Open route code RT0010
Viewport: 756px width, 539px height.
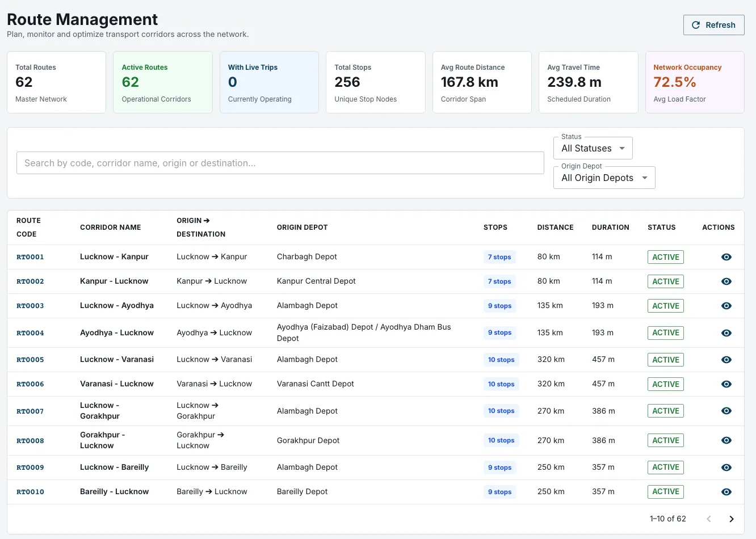coord(30,492)
